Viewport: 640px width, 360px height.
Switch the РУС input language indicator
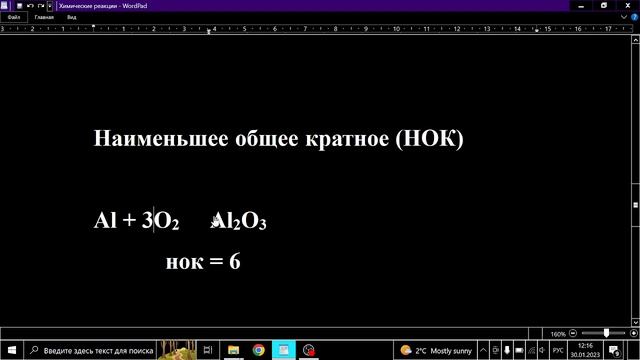[558, 350]
